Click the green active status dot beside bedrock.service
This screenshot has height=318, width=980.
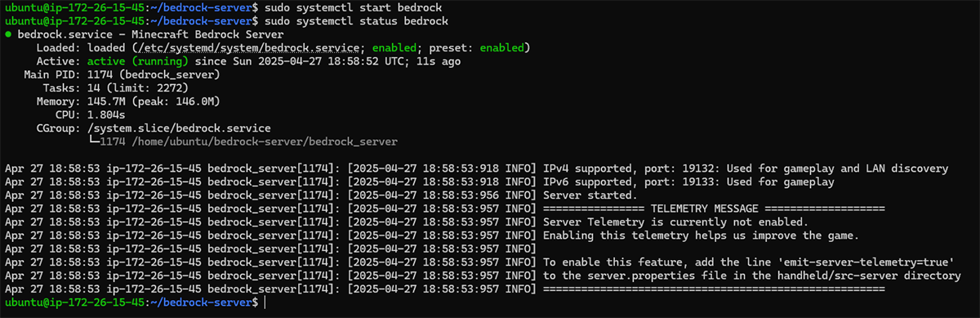(8, 35)
